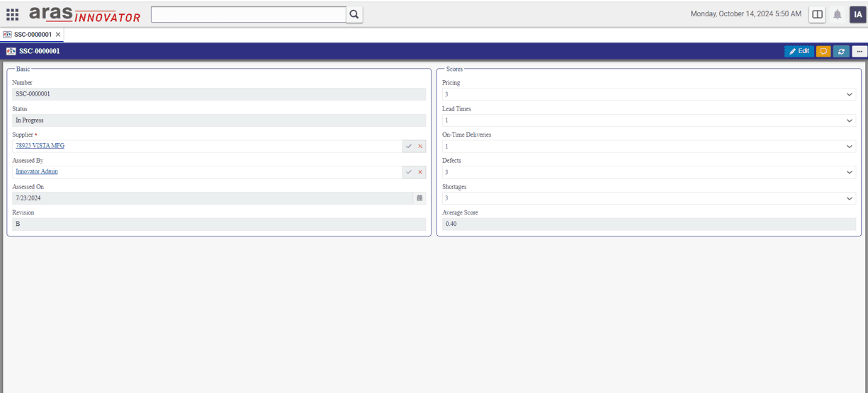Expand the Lead Times dropdown
Image resolution: width=868 pixels, height=393 pixels.
[x=850, y=120]
